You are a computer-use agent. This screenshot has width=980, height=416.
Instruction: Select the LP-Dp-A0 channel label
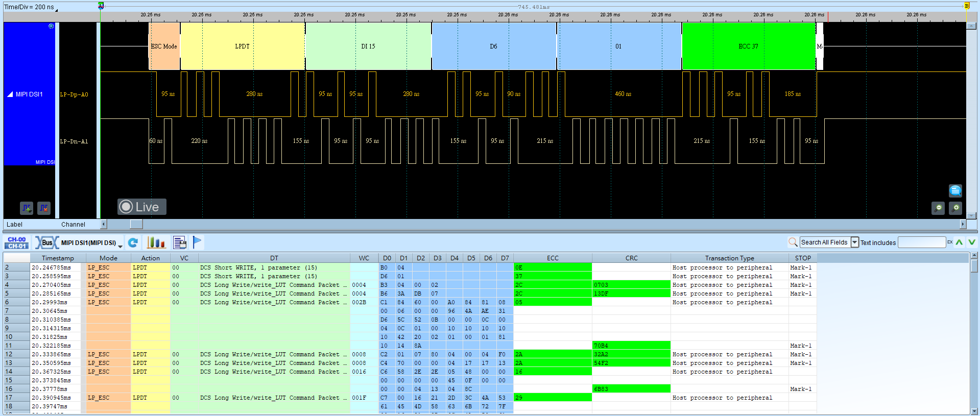coord(74,94)
